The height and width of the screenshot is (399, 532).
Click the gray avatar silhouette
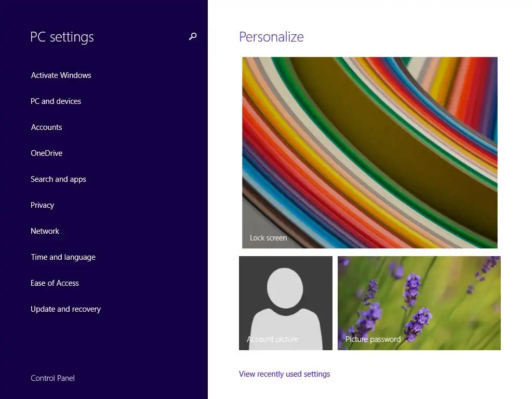click(285, 307)
